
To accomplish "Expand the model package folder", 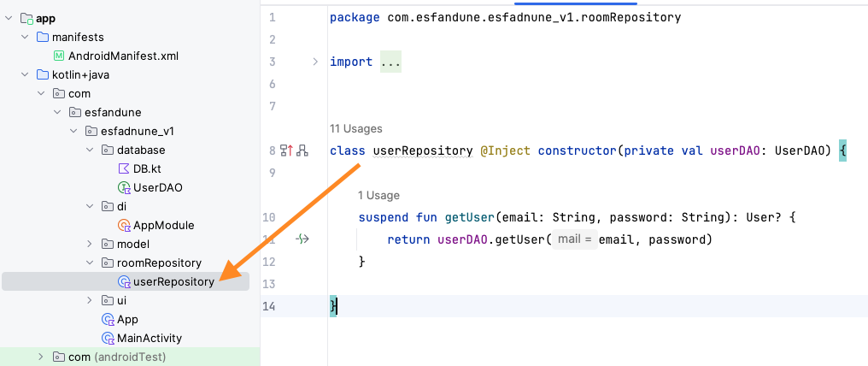I will (x=91, y=245).
